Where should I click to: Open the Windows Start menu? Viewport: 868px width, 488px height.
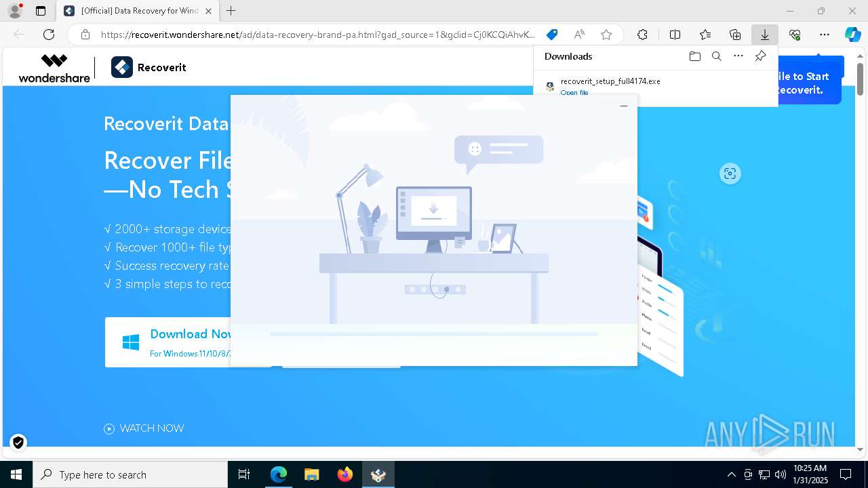coord(16,474)
